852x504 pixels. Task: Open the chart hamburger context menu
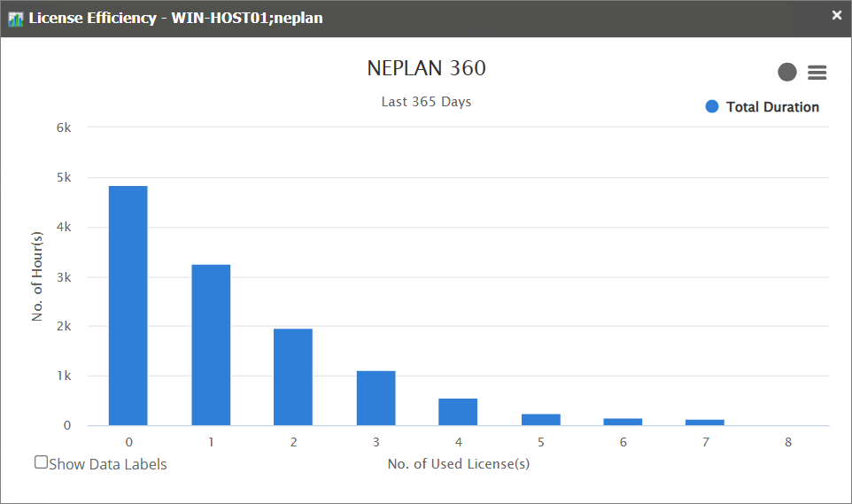coord(817,73)
